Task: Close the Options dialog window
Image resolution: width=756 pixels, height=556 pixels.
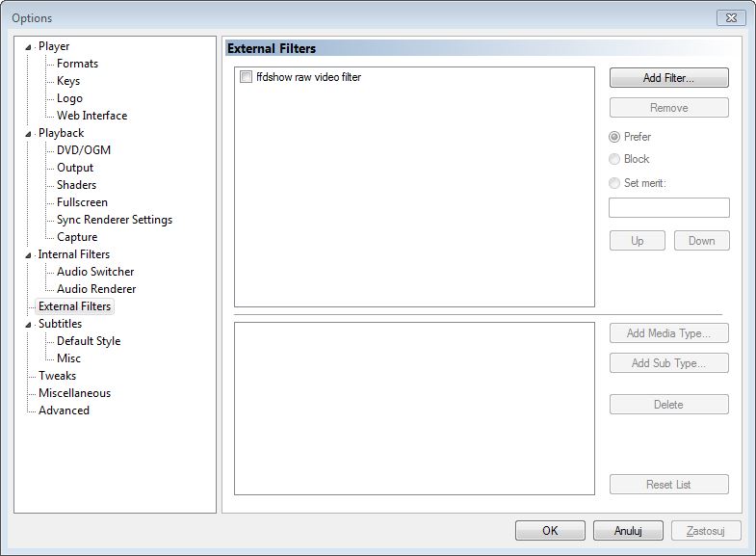Action: pyautogui.click(x=731, y=17)
